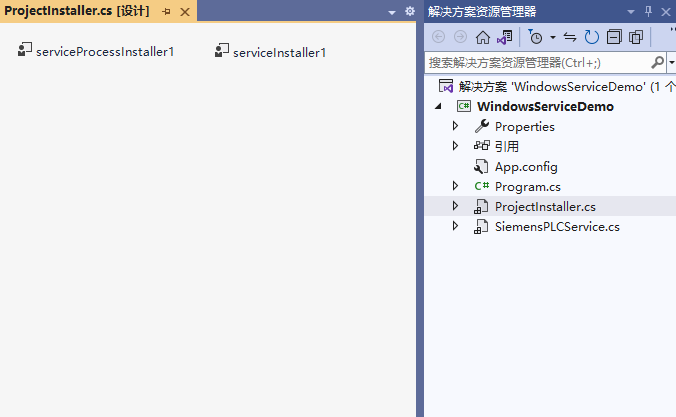Image resolution: width=676 pixels, height=417 pixels.
Task: Click the pending changes filter clock icon
Action: pyautogui.click(x=537, y=37)
